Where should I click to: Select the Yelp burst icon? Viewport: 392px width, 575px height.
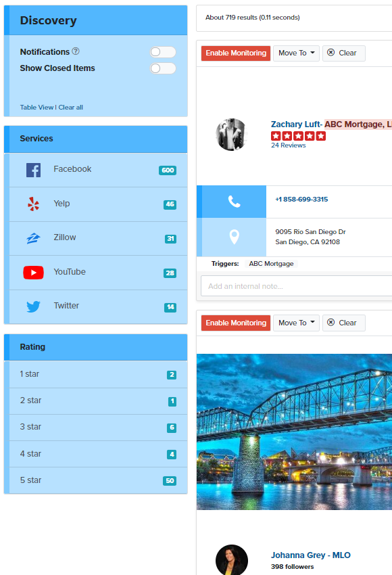33,204
